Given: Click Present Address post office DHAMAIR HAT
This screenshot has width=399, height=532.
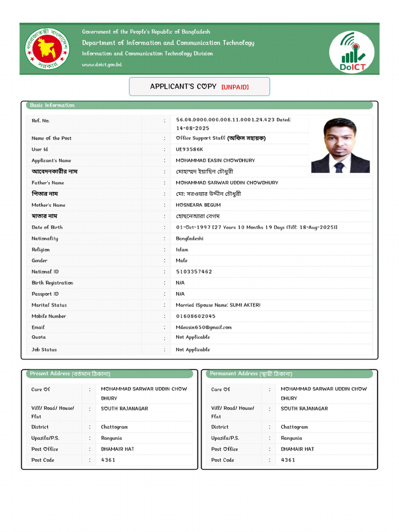Looking at the screenshot, I should pos(117,449).
